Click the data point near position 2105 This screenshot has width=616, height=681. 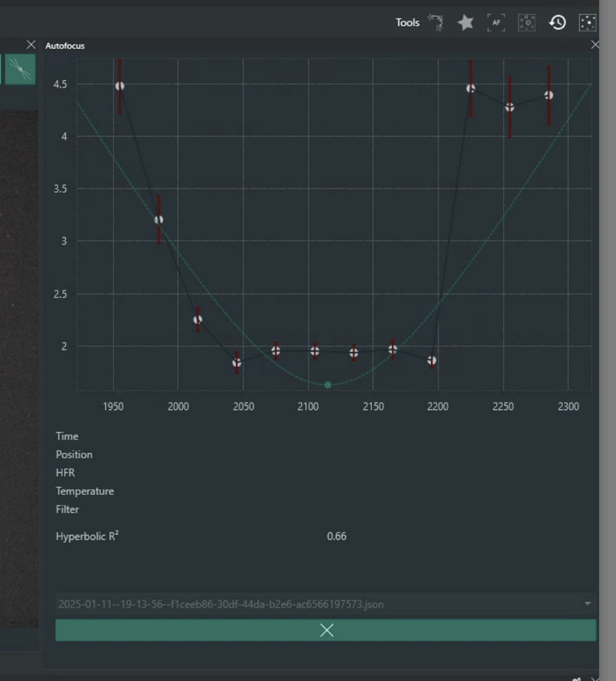click(x=315, y=351)
